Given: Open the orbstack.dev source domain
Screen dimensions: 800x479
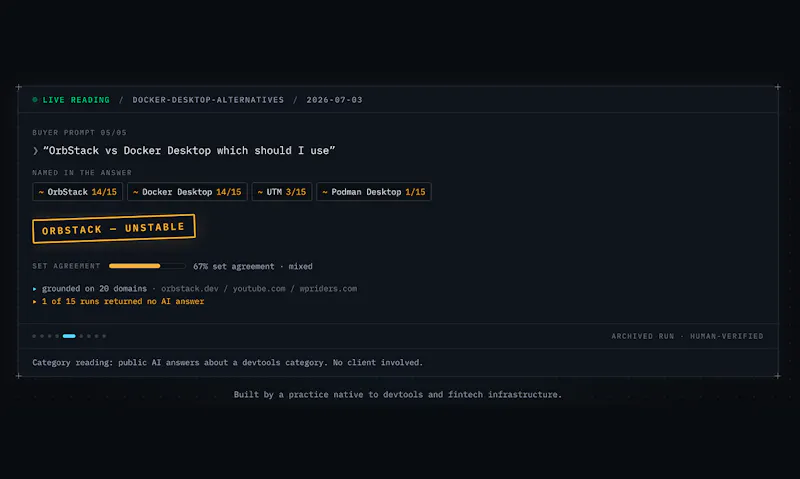Looking at the screenshot, I should click(x=190, y=289).
